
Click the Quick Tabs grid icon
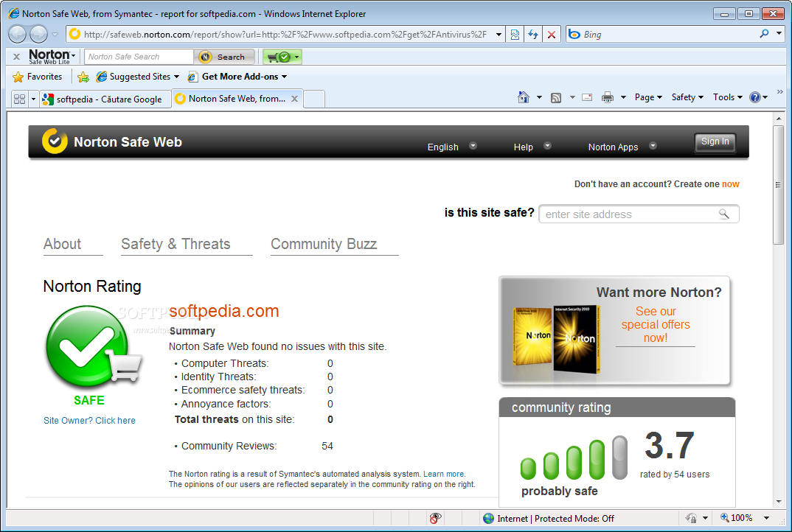click(20, 99)
